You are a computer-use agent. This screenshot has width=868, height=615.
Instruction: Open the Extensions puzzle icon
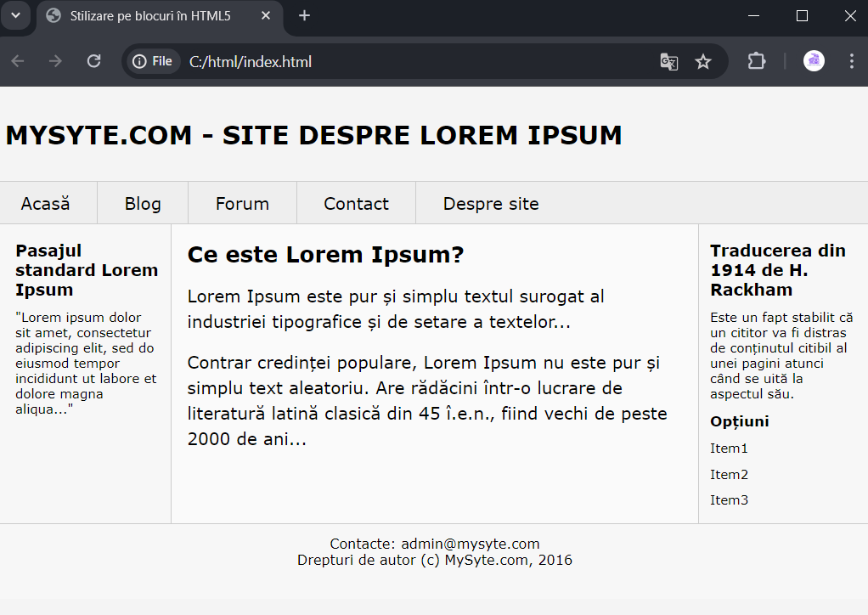click(757, 61)
